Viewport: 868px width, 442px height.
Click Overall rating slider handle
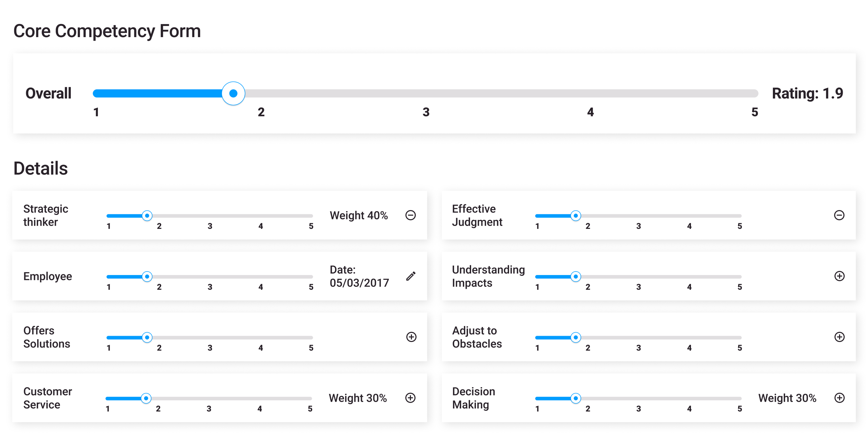pos(233,93)
